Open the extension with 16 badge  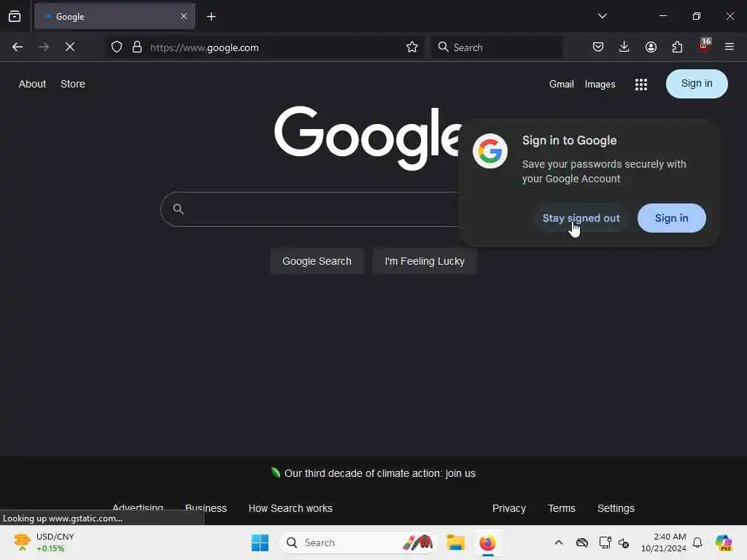tap(704, 46)
